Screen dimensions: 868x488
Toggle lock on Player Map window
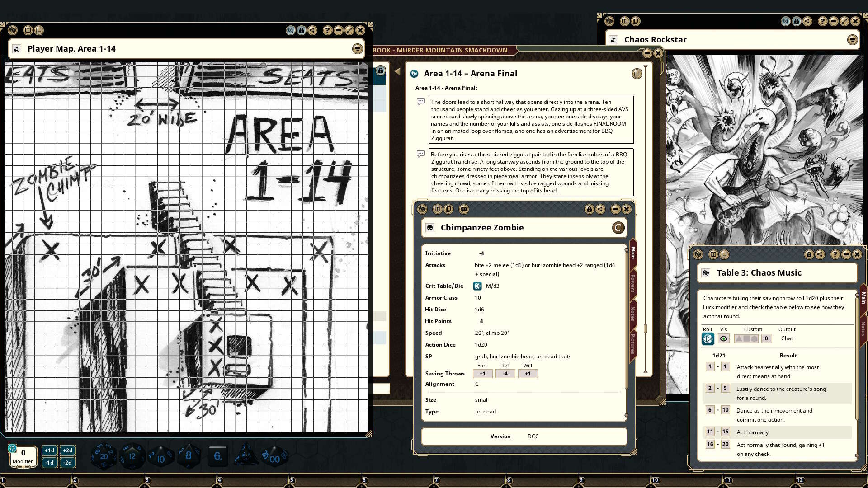point(302,30)
